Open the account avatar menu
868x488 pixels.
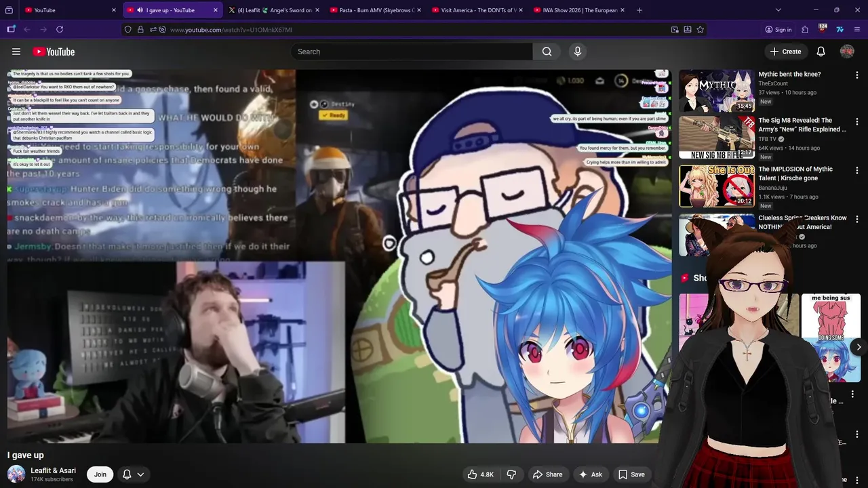point(847,52)
